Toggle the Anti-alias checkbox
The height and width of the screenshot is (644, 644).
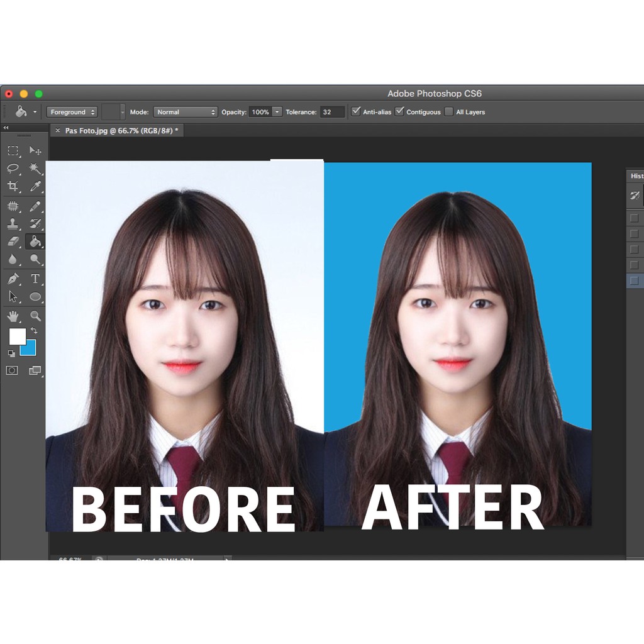(356, 112)
